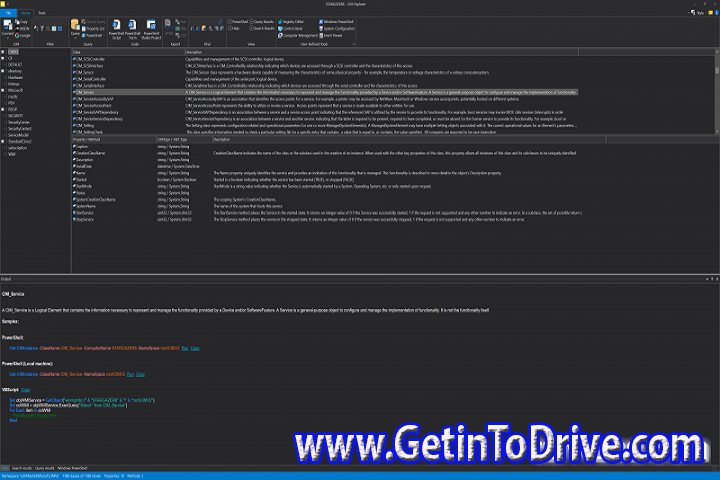Expand the StandardCimv2 namespace node
Image resolution: width=720 pixels, height=480 pixels.
[x=3, y=141]
